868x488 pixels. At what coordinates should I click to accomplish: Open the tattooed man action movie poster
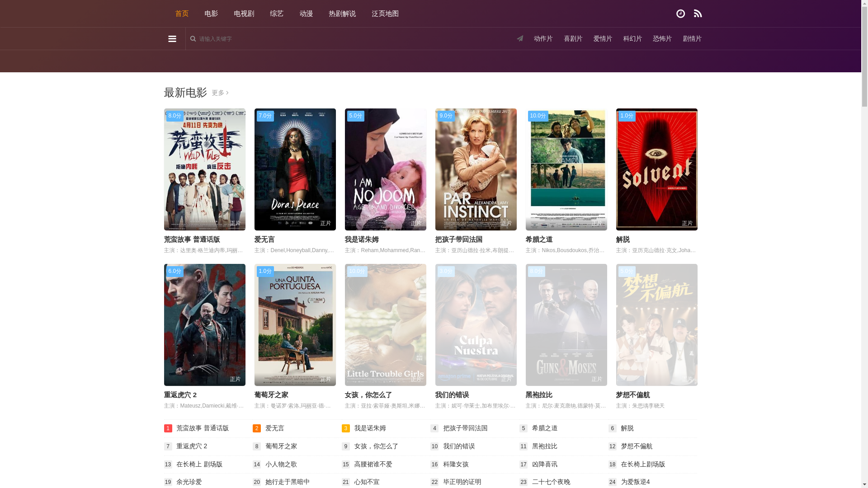tap(205, 325)
